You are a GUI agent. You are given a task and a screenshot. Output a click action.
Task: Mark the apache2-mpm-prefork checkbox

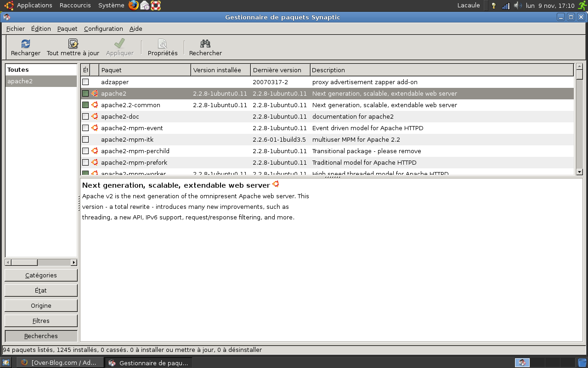click(85, 162)
